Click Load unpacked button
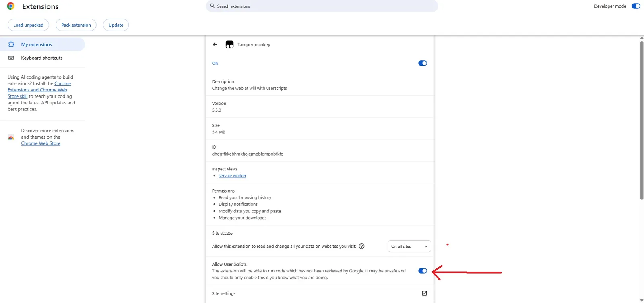This screenshot has height=303, width=644. pyautogui.click(x=28, y=25)
